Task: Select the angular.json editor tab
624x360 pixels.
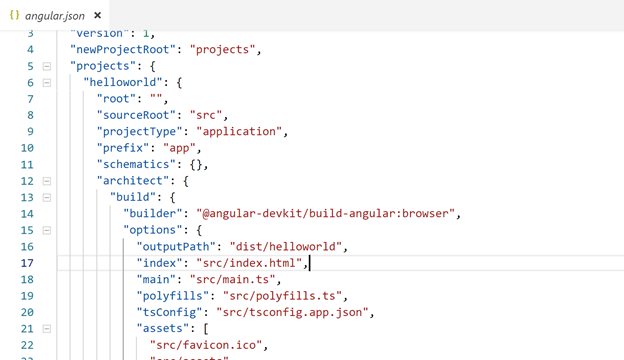Action: 55,16
